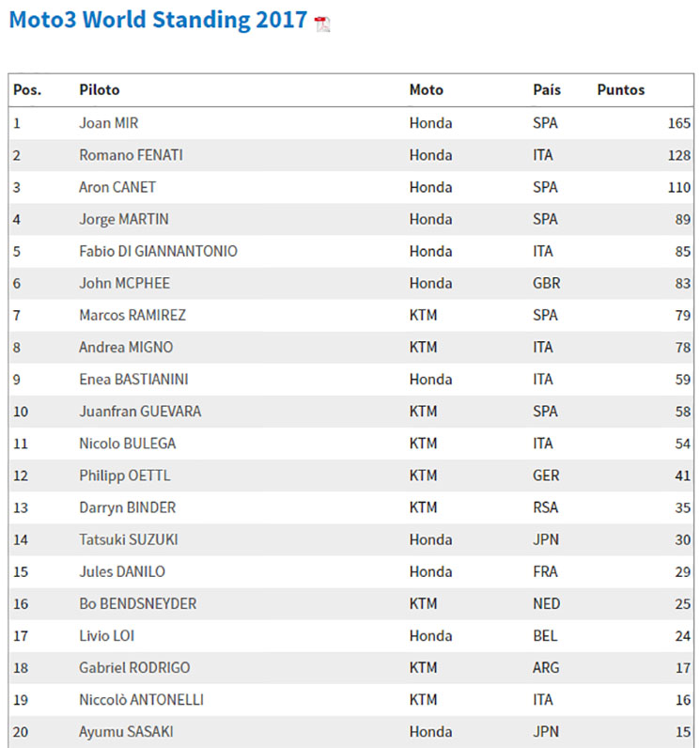The height and width of the screenshot is (748, 700).
Task: Click the País column header
Action: click(547, 89)
